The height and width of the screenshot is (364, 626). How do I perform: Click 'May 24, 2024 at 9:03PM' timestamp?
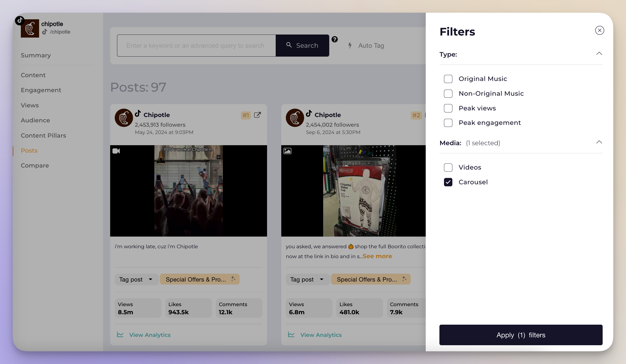point(164,132)
